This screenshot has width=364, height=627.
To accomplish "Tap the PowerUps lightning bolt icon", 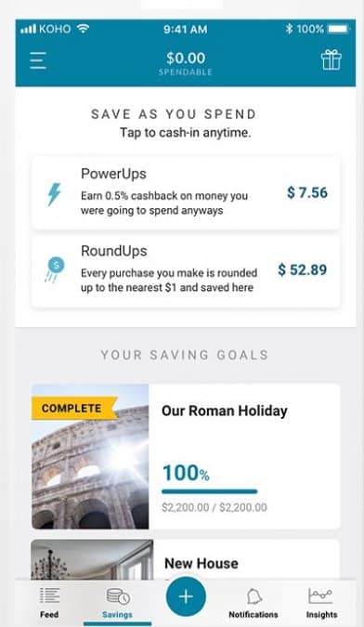I will pyautogui.click(x=55, y=194).
